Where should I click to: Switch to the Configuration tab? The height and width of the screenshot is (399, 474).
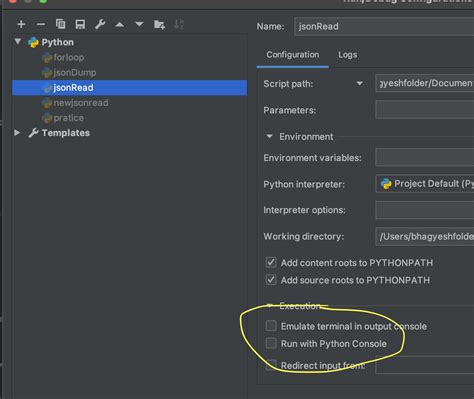[293, 55]
